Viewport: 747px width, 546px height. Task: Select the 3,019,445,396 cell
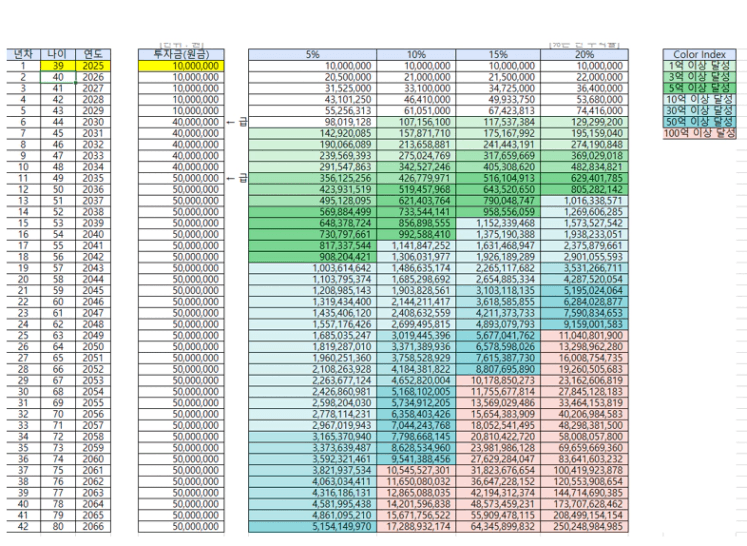(416, 335)
